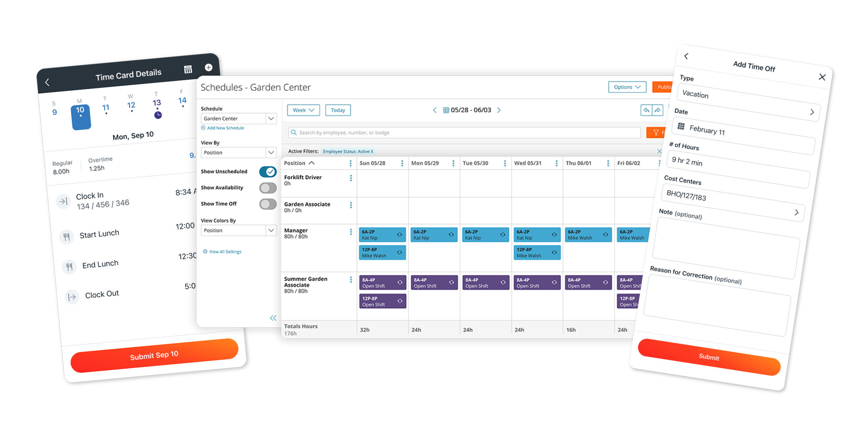Click the redo arrow in schedule toolbar
Viewport: 868px width, 434px height.
coord(657,110)
